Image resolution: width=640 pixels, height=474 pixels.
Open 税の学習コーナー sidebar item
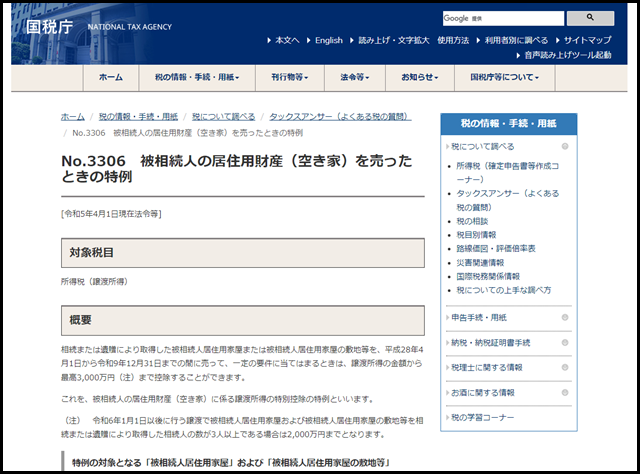[x=482, y=417]
